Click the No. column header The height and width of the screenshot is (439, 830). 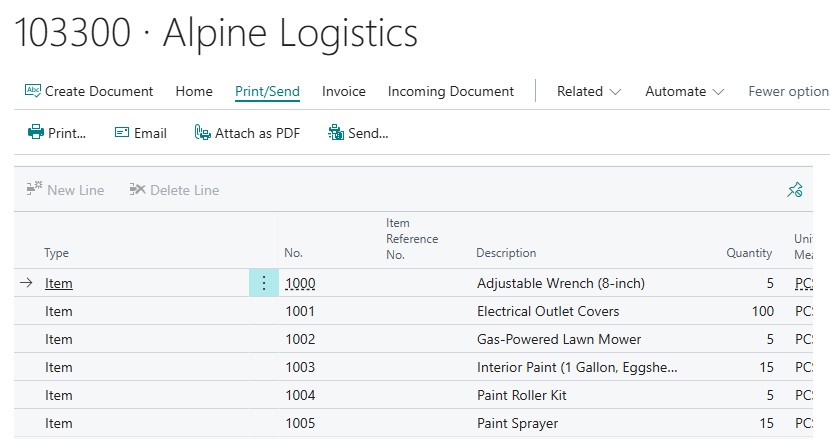(x=293, y=253)
